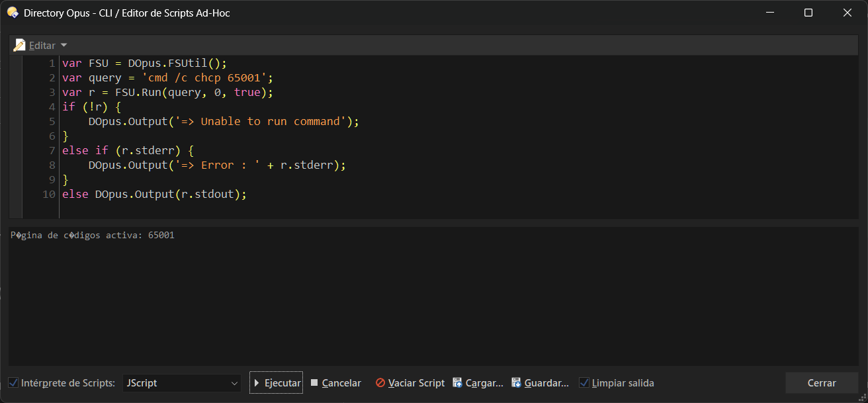Toggle the Intérprete de Scripts checkbox

pos(13,382)
